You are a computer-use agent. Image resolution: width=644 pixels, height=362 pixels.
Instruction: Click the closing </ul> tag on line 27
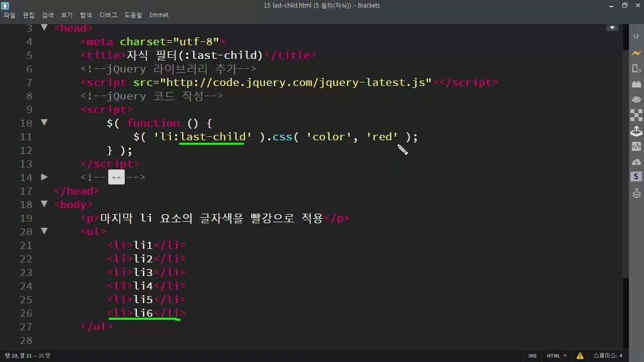[97, 327]
